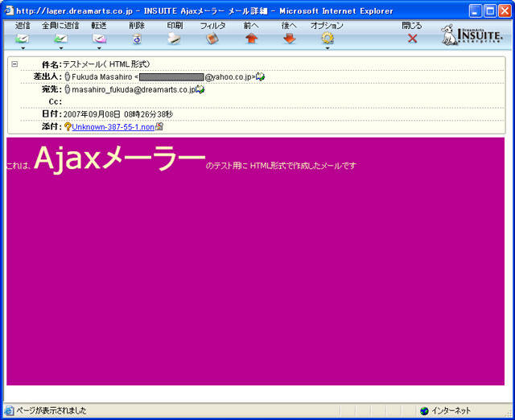Click the 返信 (Reply) mail icon
Image resolution: width=515 pixels, height=420 pixels.
[x=23, y=38]
